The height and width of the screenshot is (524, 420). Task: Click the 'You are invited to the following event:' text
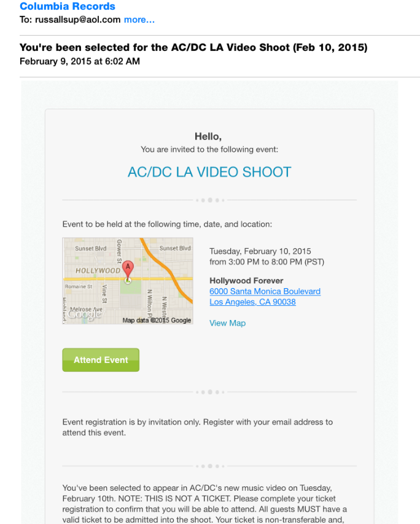(x=209, y=149)
